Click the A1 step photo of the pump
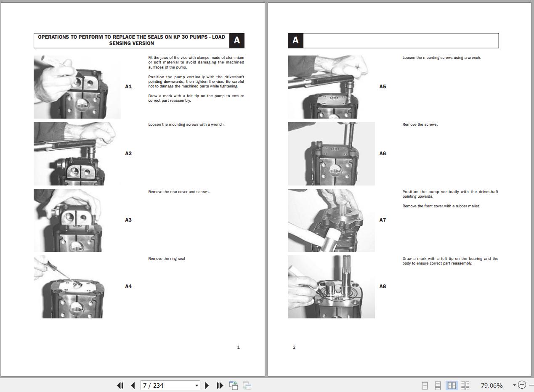Image resolution: width=534 pixels, height=392 pixels. (77, 87)
